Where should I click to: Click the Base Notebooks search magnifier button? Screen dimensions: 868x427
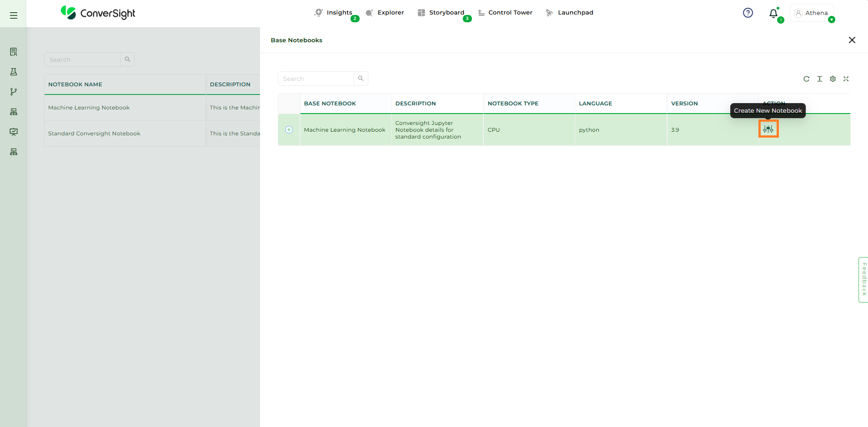361,79
